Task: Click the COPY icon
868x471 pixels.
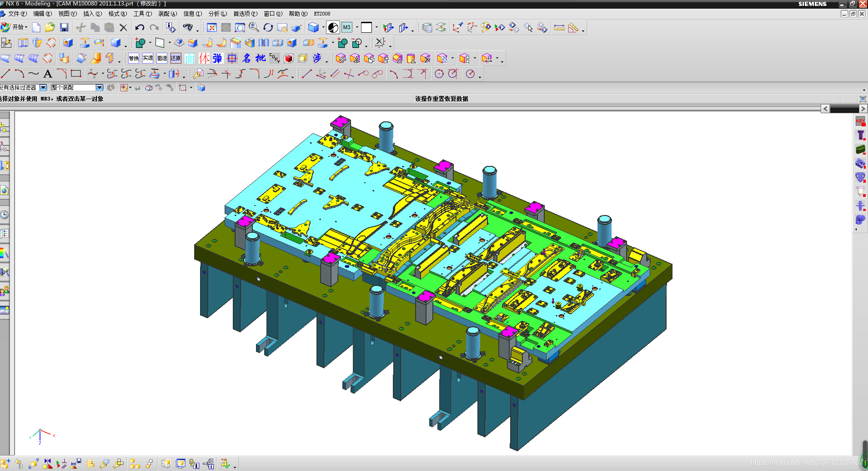Action: [x=275, y=58]
